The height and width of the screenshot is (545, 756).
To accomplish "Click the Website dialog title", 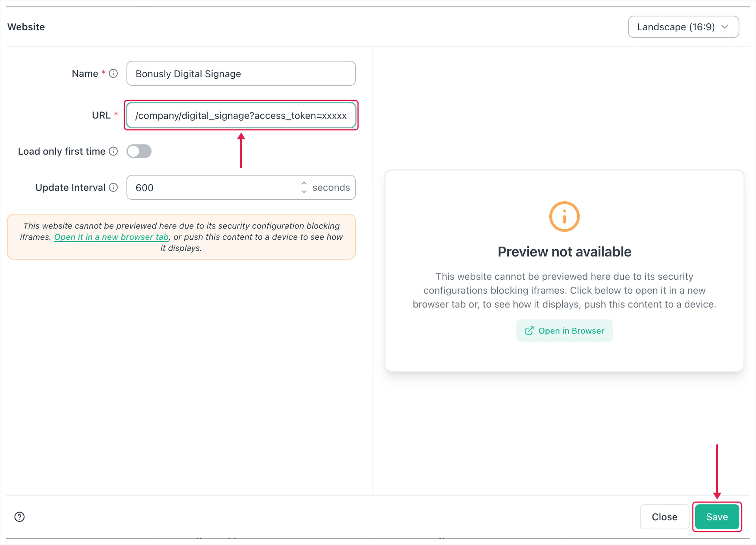I will point(26,27).
